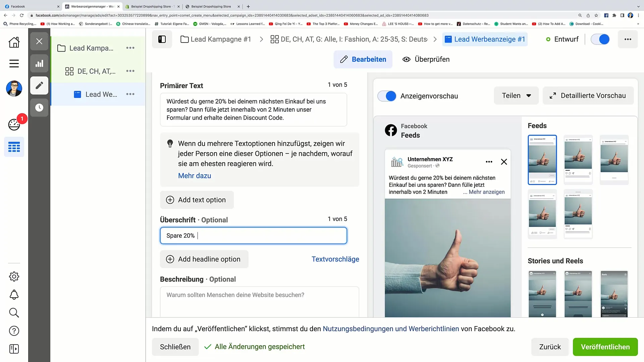Select the Clock/History icon in sidebar
644x362 pixels.
coord(39,107)
